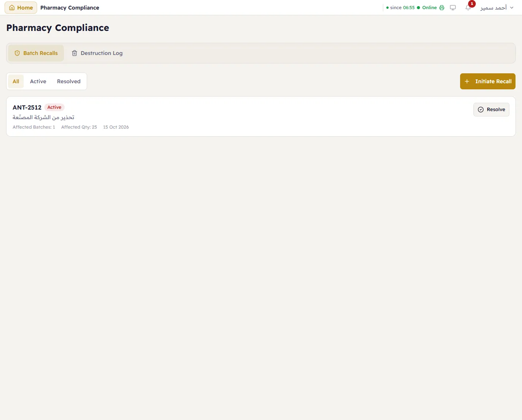Click Affected Qty: 25 text

[x=79, y=127]
